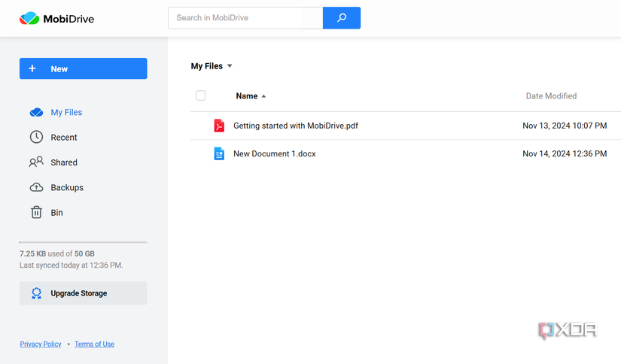
Task: Click the Shared people icon
Action: 36,162
